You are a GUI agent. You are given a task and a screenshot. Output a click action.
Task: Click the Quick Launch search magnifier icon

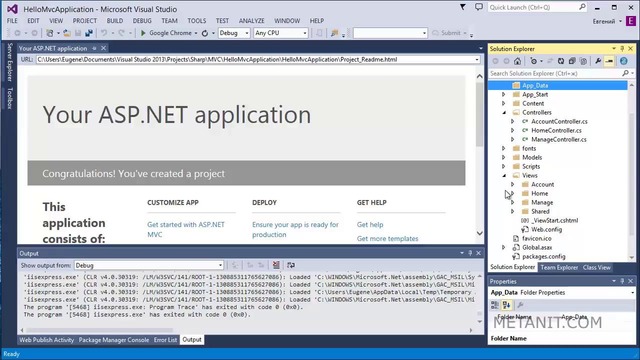582,7
